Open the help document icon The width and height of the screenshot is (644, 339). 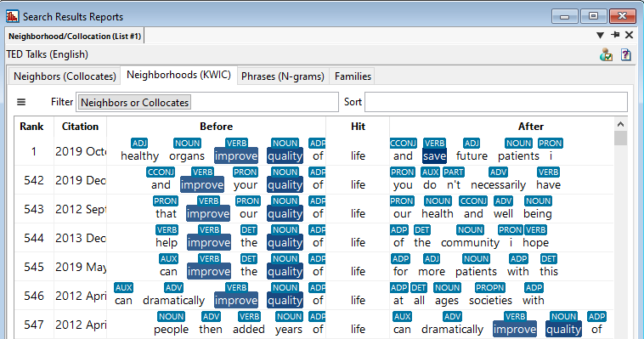point(626,54)
